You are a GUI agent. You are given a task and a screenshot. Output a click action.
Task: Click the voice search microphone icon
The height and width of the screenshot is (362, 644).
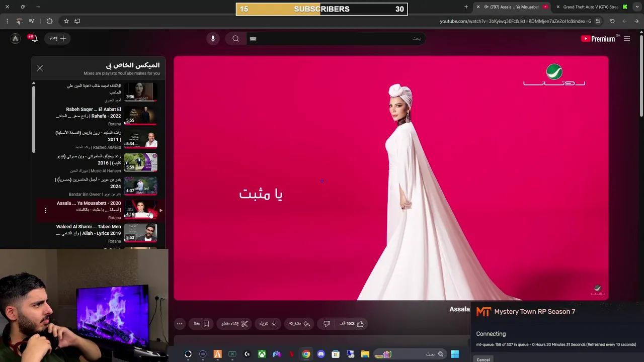[x=213, y=38]
